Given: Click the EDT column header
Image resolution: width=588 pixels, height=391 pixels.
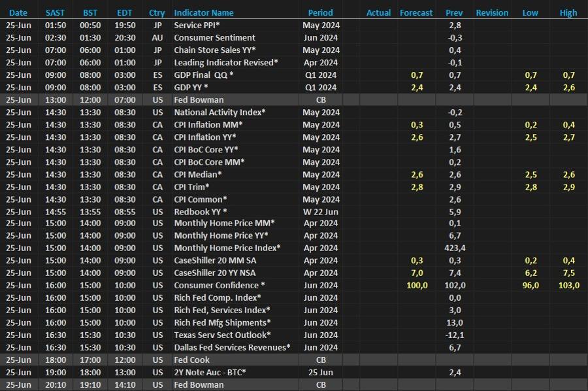Looking at the screenshot, I should coord(125,13).
